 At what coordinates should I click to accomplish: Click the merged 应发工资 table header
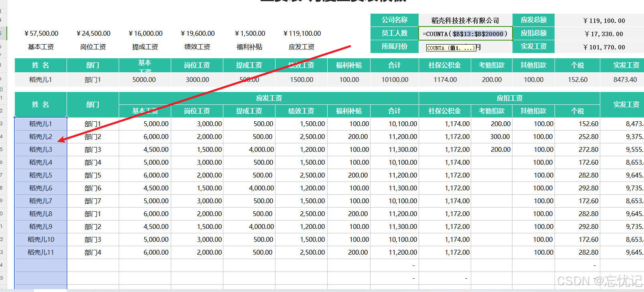point(269,98)
